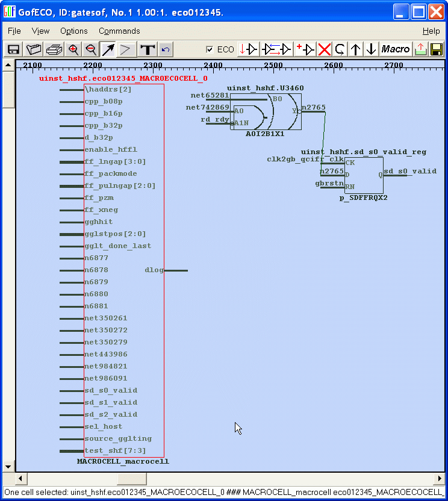Open the Commands menu
448x501 pixels.
coord(119,31)
